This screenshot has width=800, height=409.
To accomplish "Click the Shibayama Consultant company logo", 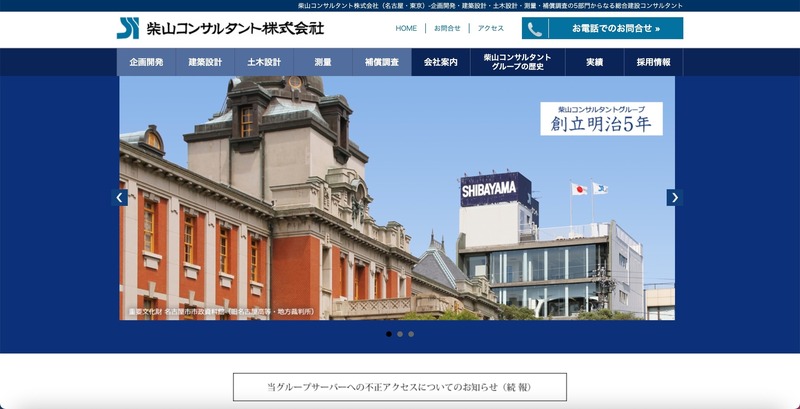I will click(220, 28).
